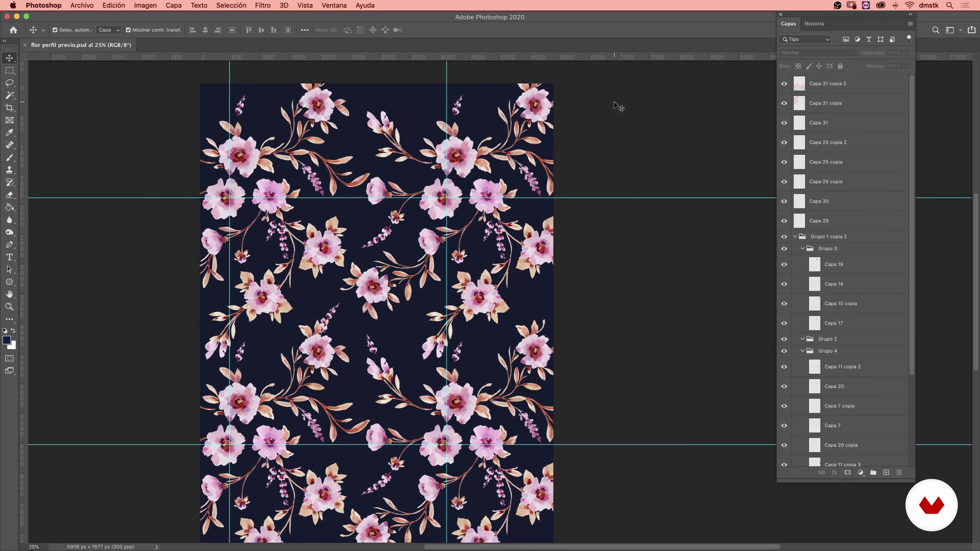980x551 pixels.
Task: Select the Healing Brush tool
Action: [x=9, y=145]
